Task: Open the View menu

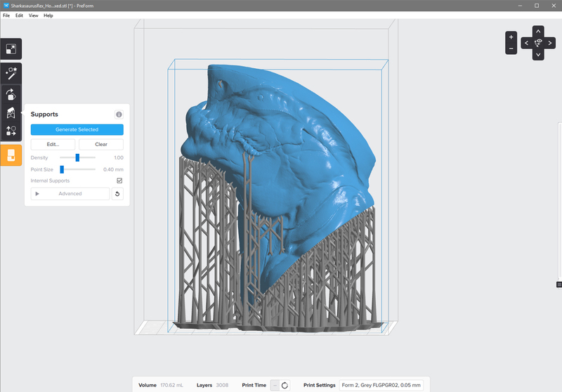Action: pos(33,15)
